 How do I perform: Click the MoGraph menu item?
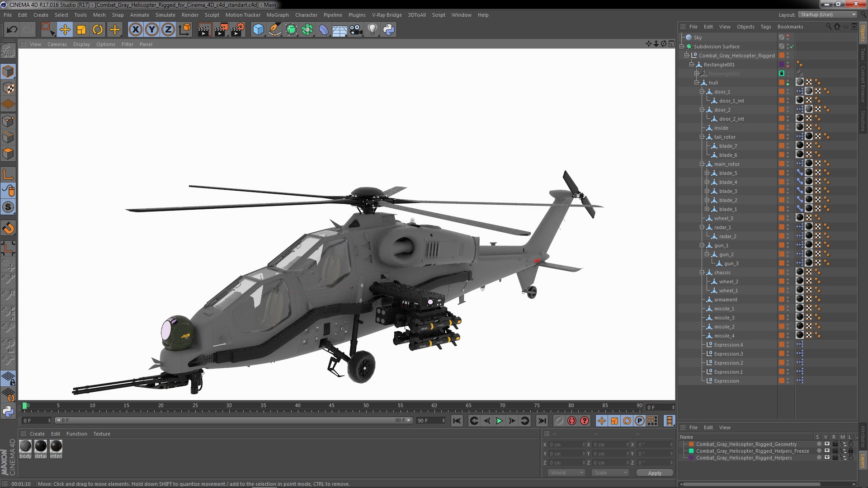click(277, 15)
